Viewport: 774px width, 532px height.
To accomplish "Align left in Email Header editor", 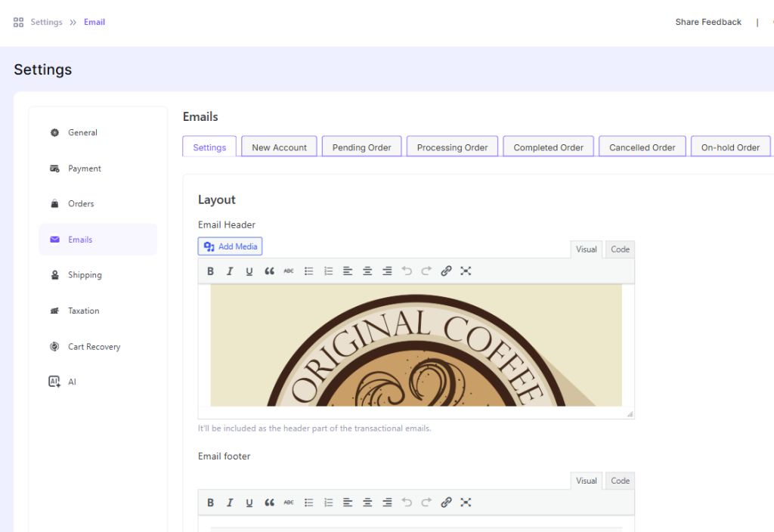I will [348, 271].
